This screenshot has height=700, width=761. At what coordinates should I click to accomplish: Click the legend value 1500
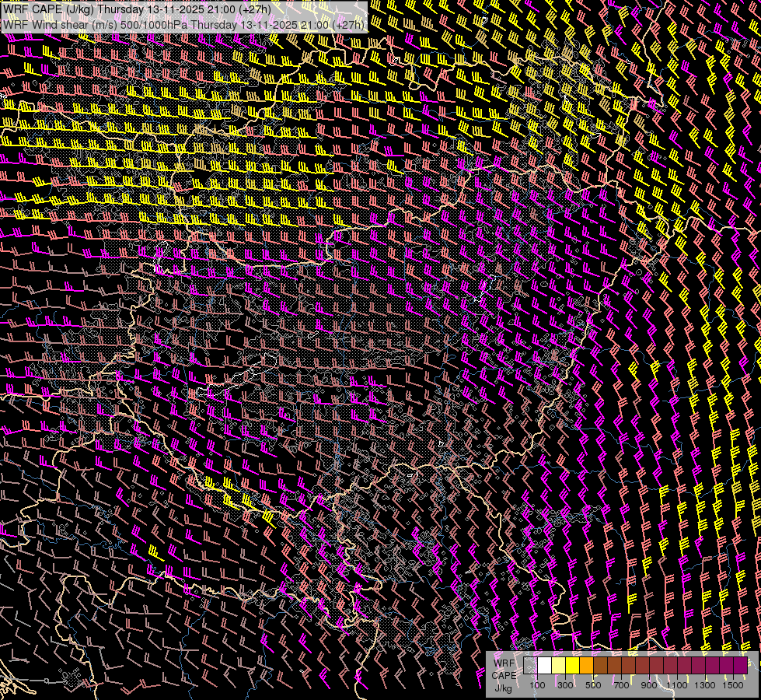tap(733, 685)
